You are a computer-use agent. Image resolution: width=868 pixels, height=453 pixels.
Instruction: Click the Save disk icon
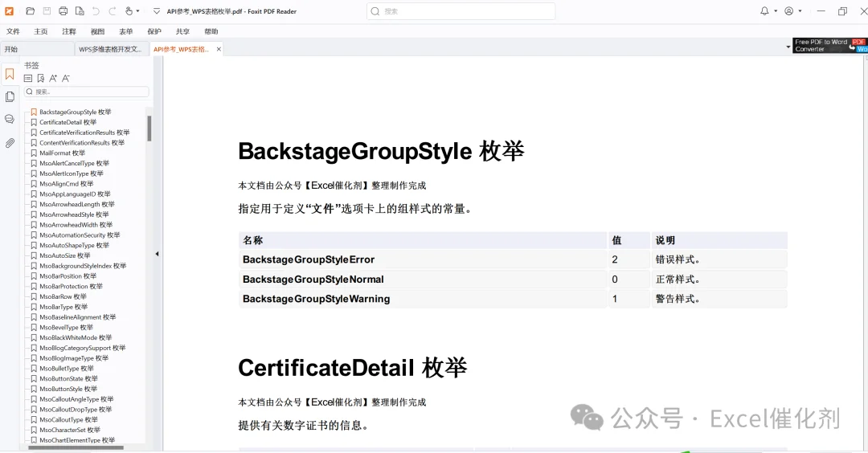click(47, 11)
